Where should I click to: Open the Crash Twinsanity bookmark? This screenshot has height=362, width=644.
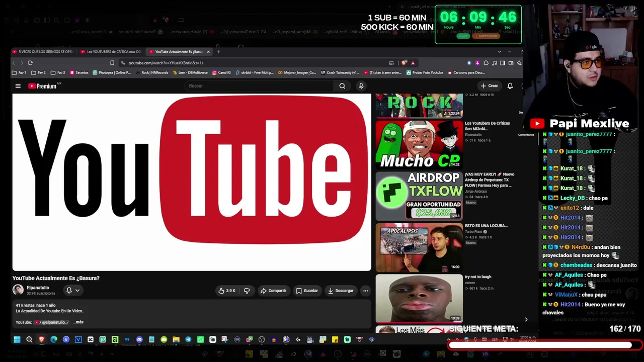[x=340, y=73]
